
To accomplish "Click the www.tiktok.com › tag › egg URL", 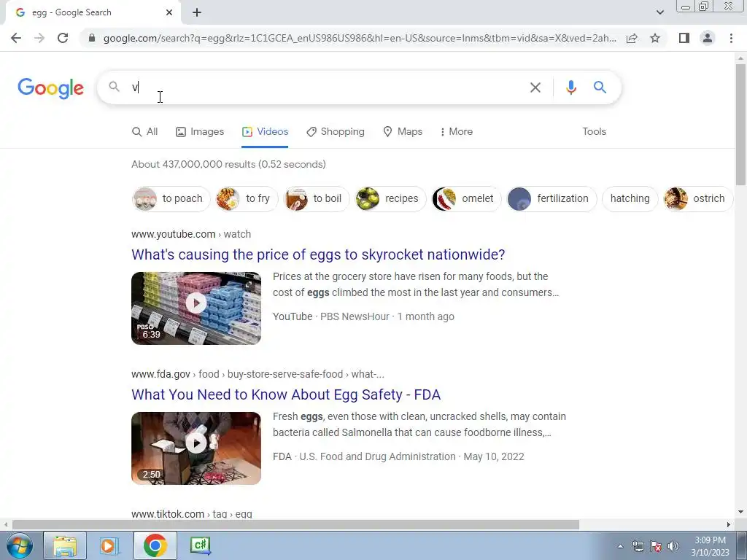I will click(x=192, y=514).
